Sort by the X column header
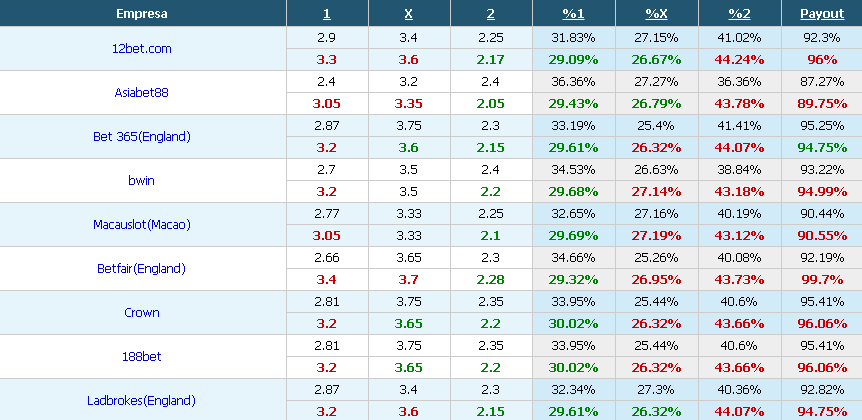This screenshot has height=420, width=862. point(408,14)
